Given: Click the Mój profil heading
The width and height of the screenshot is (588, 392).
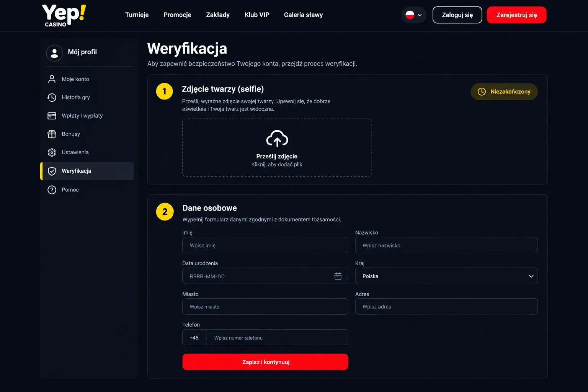Looking at the screenshot, I should click(x=82, y=52).
